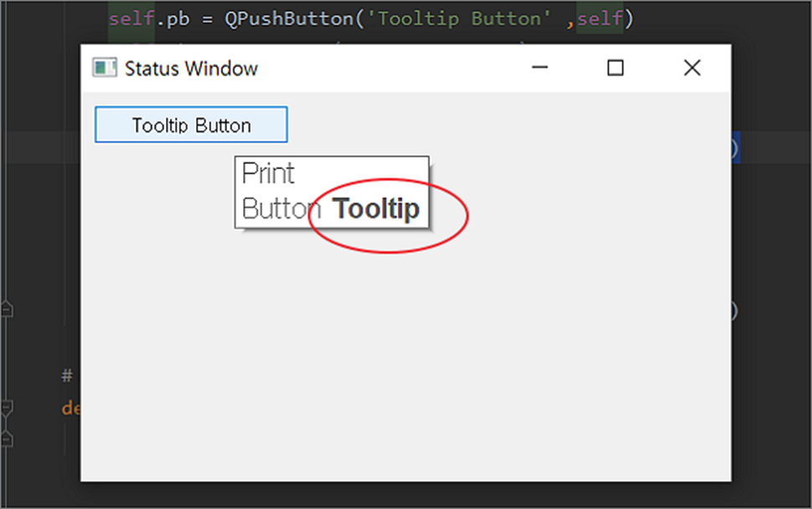Click the 'Print' text in tooltip

pos(268,173)
